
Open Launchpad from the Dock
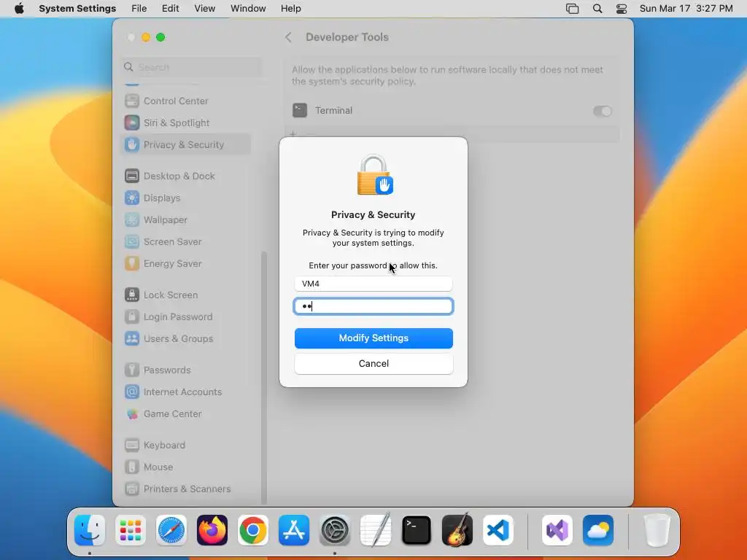(x=131, y=530)
